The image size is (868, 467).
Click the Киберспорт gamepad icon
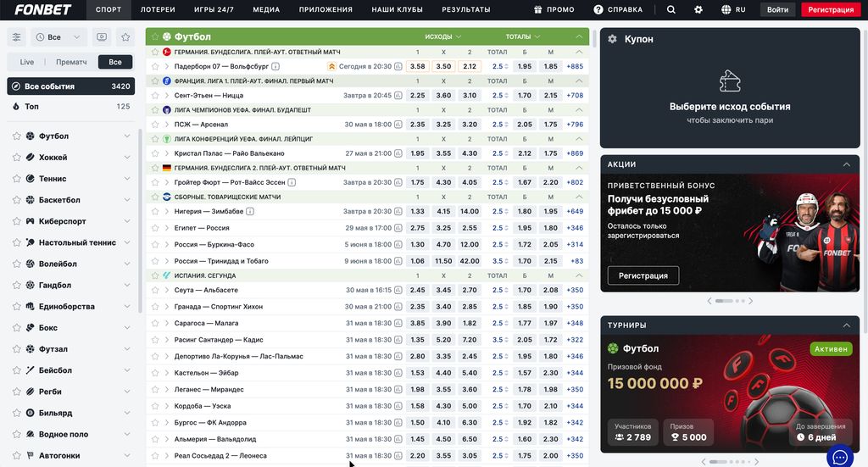[31, 220]
